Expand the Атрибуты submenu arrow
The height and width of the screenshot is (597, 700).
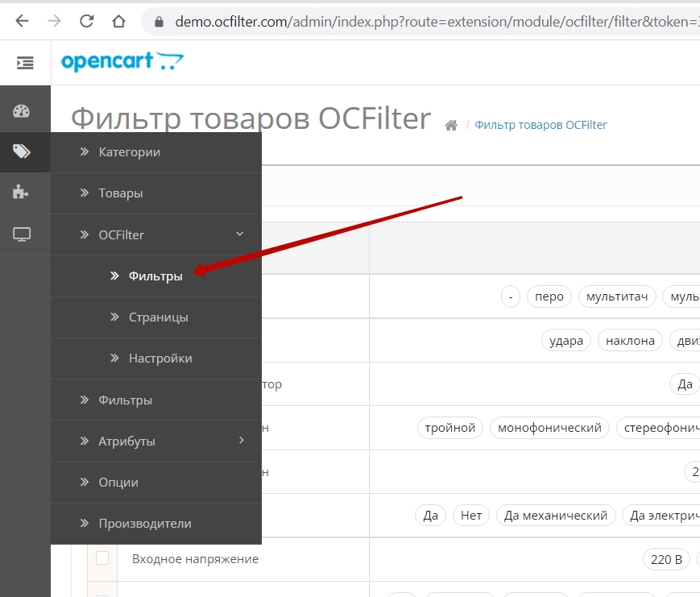(x=241, y=440)
